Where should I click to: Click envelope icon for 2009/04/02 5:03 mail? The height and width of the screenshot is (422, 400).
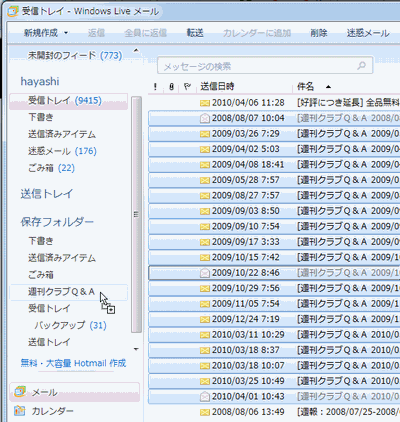pos(205,149)
